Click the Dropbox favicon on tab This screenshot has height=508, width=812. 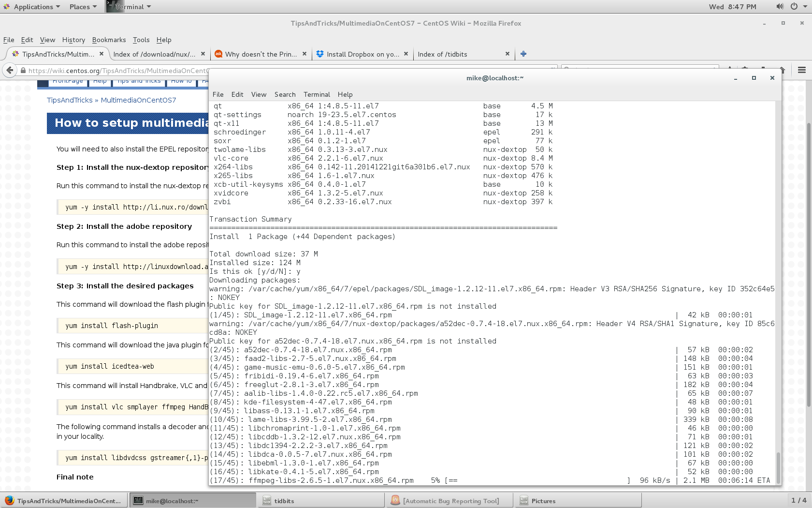(x=319, y=54)
